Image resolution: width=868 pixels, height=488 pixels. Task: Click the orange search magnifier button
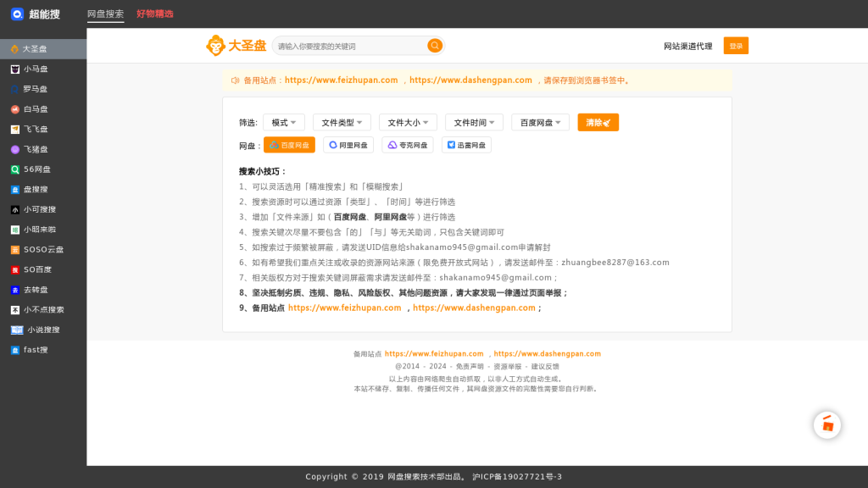tap(435, 46)
